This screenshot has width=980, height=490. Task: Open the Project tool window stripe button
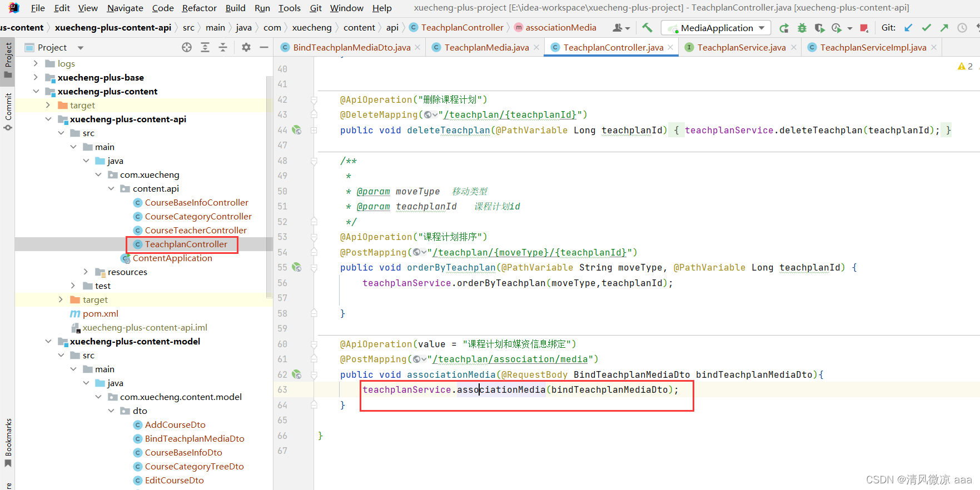(8, 61)
